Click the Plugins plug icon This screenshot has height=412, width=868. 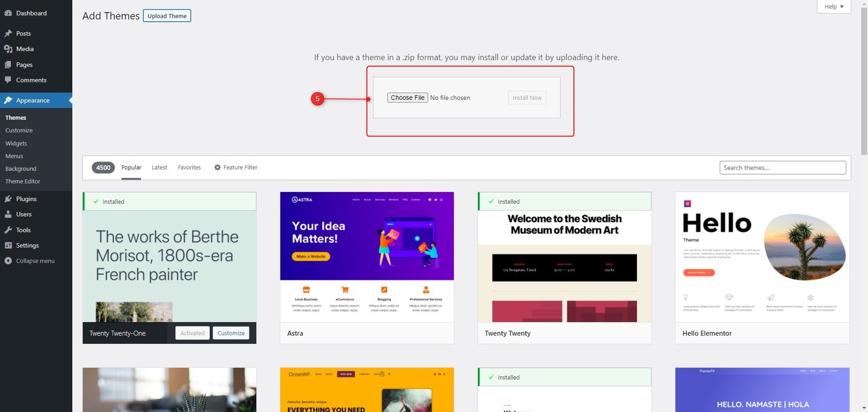8,199
